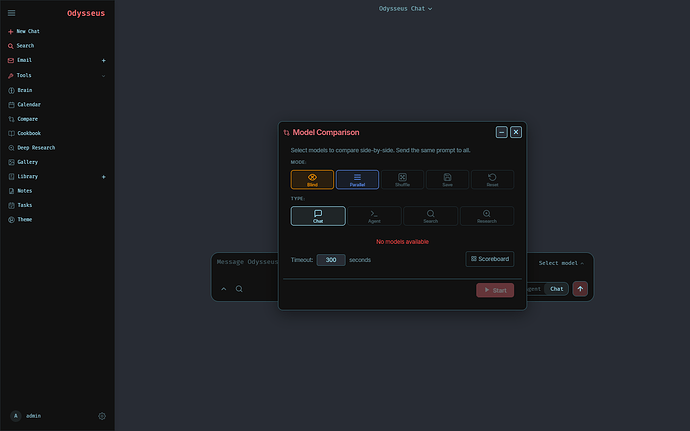Toggle Shuffle mode button
Screen dimensions: 690x431
pyautogui.click(x=402, y=180)
